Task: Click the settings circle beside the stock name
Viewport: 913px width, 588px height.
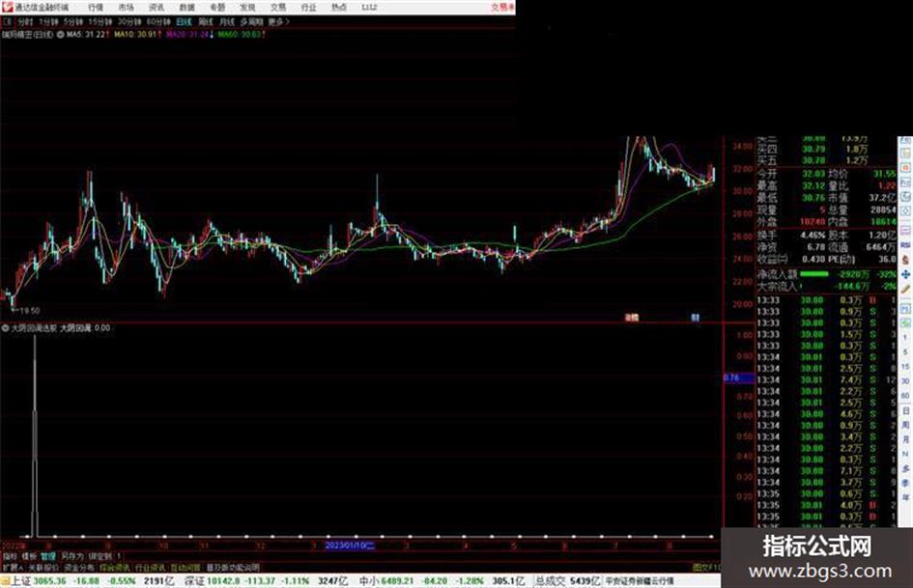Action: coord(60,35)
